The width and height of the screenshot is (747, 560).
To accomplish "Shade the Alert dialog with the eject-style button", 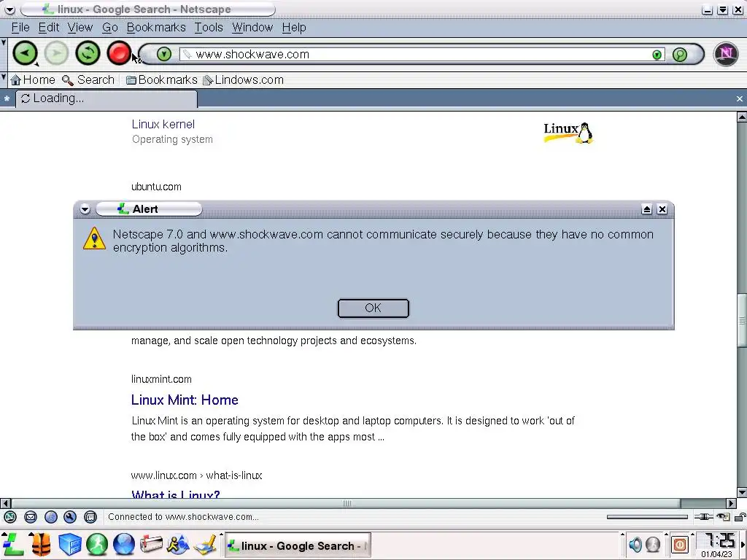I will click(x=646, y=209).
